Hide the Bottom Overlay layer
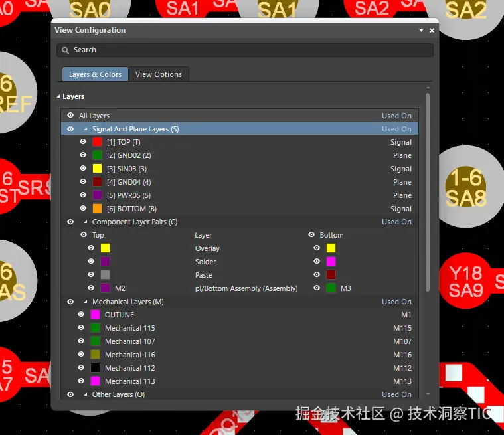504x435 pixels. coord(317,248)
